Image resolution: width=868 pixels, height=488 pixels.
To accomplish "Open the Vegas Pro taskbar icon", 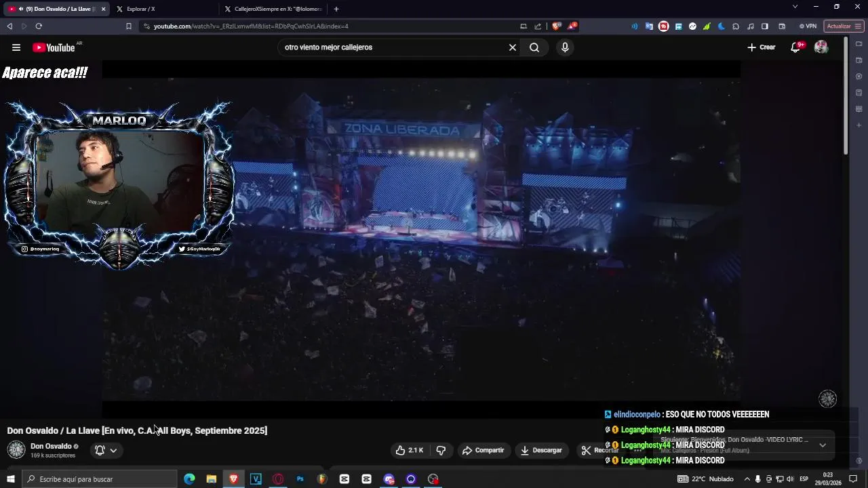I will pos(256,479).
